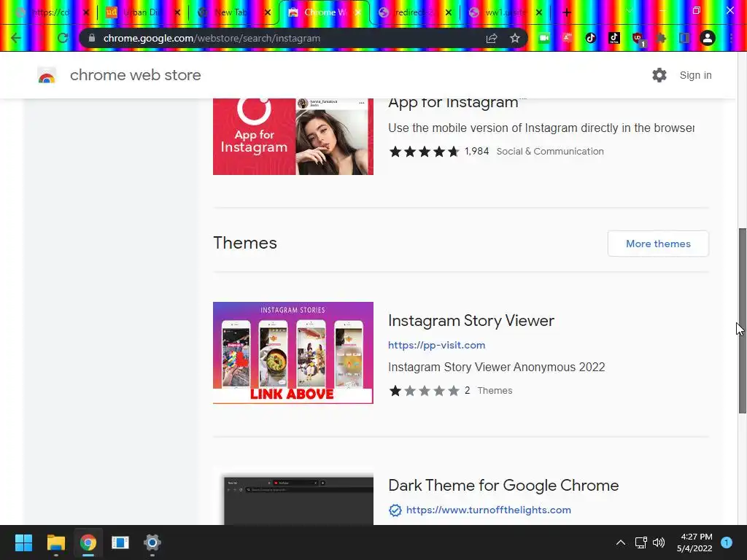Open volume control in tray

(659, 542)
